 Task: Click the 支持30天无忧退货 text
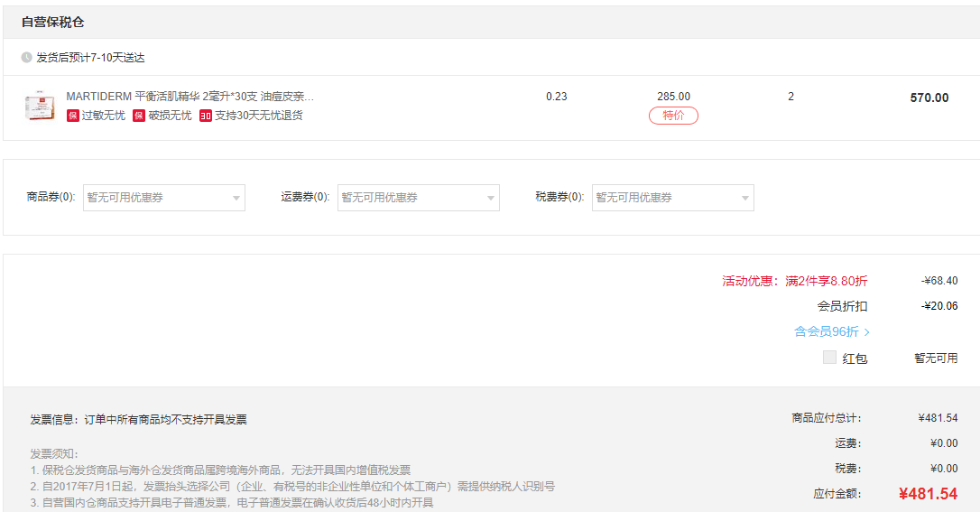[259, 116]
